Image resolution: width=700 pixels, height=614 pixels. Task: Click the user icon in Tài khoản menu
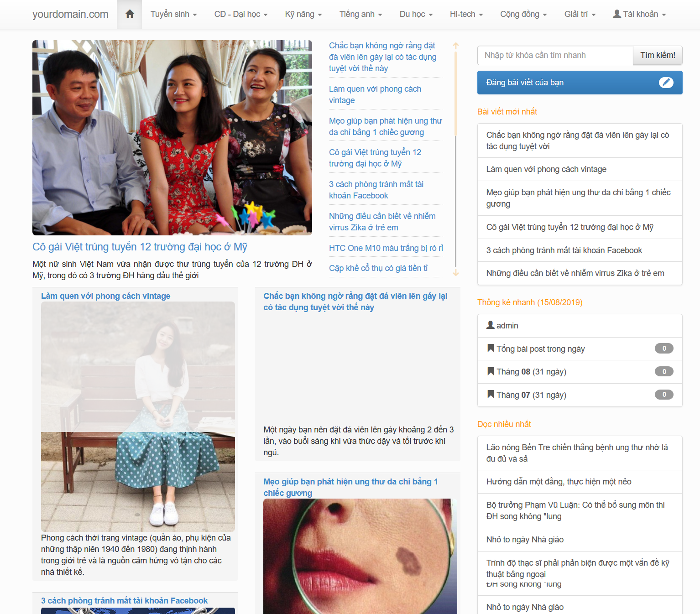click(x=616, y=14)
